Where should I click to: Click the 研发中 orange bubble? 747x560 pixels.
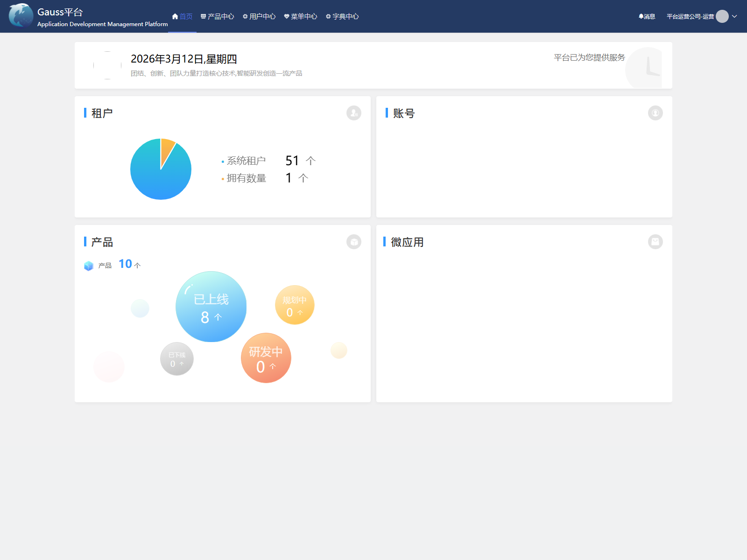[266, 358]
